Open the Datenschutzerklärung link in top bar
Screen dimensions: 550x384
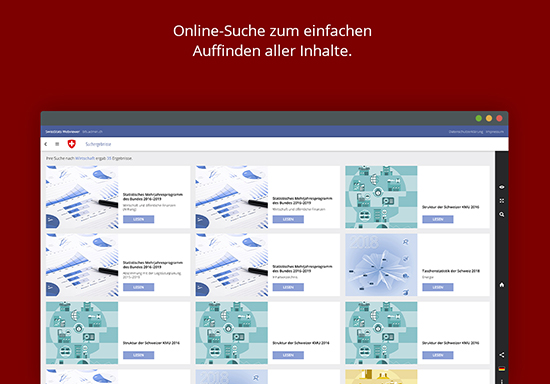click(x=466, y=132)
